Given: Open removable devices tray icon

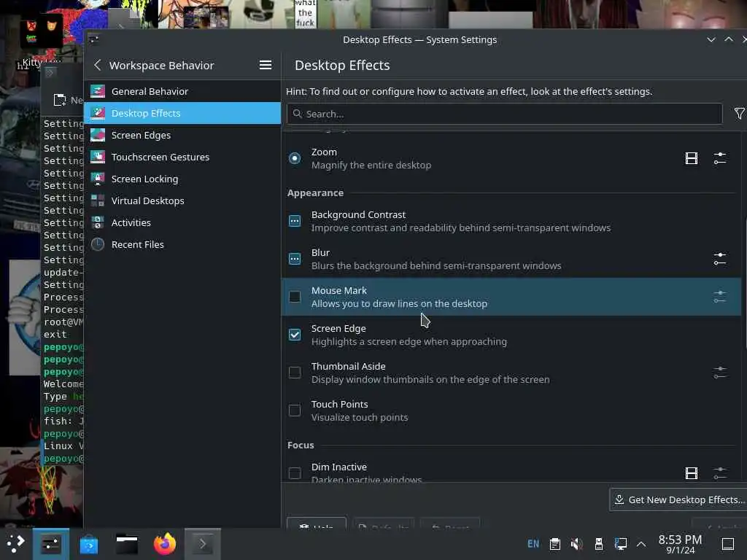Looking at the screenshot, I should 599,544.
